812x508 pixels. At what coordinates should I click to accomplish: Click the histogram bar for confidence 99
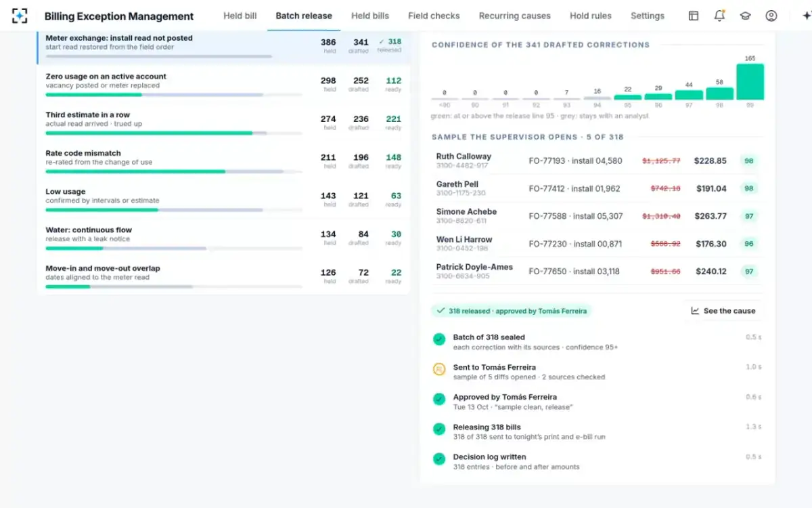(x=750, y=82)
